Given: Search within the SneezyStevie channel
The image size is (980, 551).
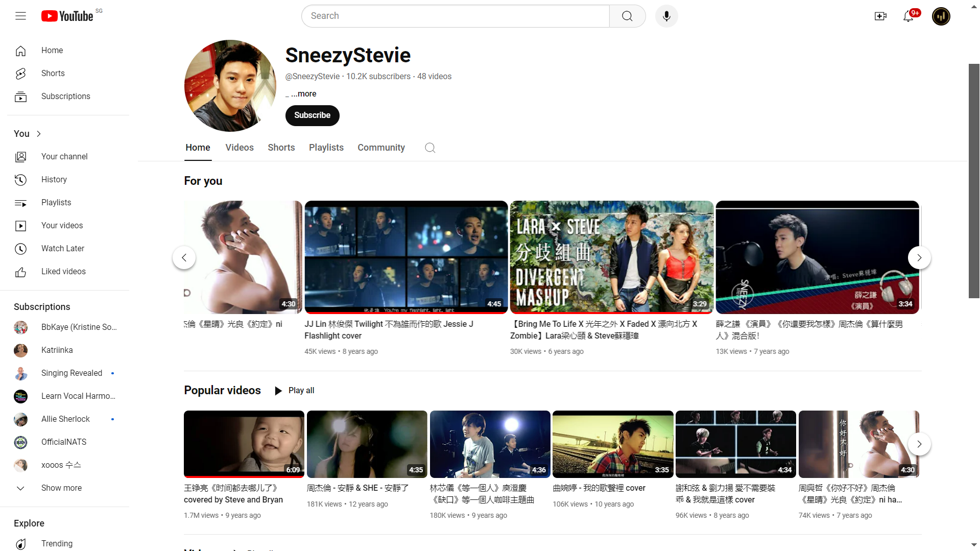Looking at the screenshot, I should click(x=430, y=148).
